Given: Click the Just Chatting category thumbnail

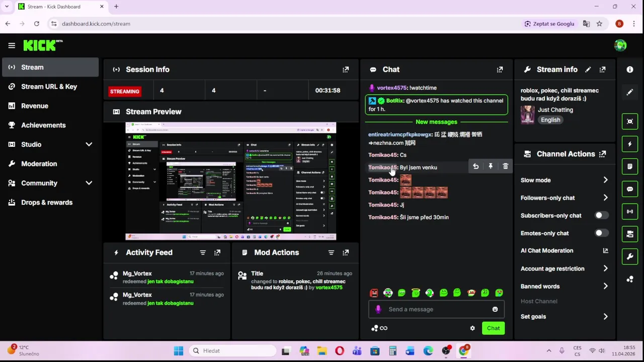Looking at the screenshot, I should point(527,115).
